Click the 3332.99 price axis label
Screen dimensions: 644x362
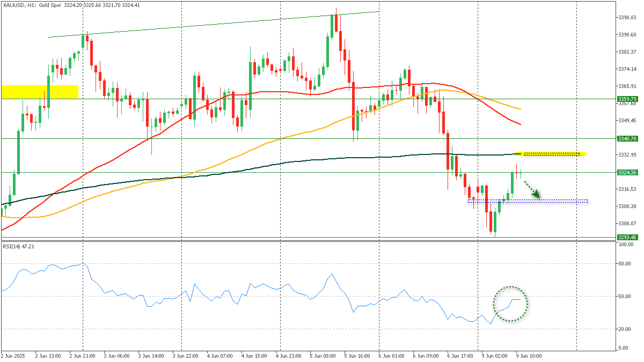click(x=627, y=154)
